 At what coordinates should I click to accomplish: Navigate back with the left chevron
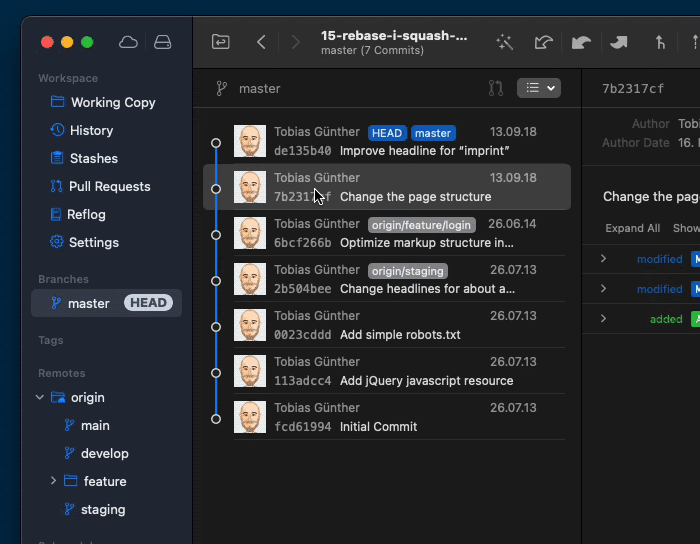click(262, 42)
